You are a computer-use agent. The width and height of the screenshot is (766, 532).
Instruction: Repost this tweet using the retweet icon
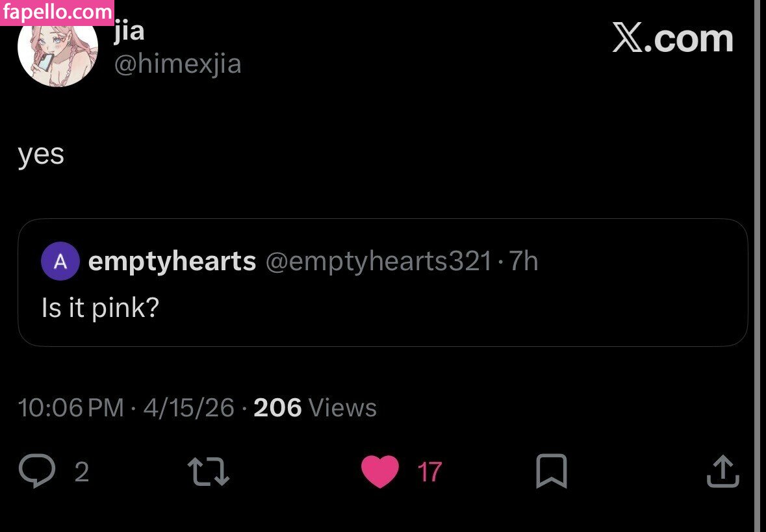[208, 472]
